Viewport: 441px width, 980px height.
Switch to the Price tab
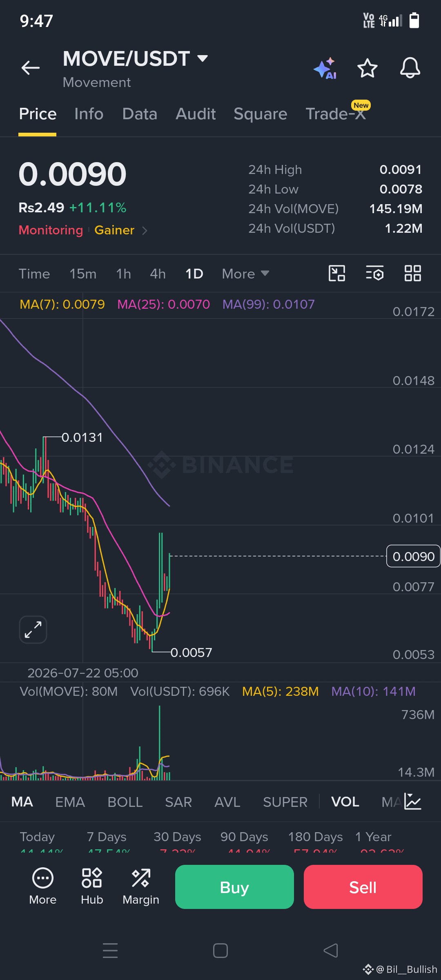point(38,114)
